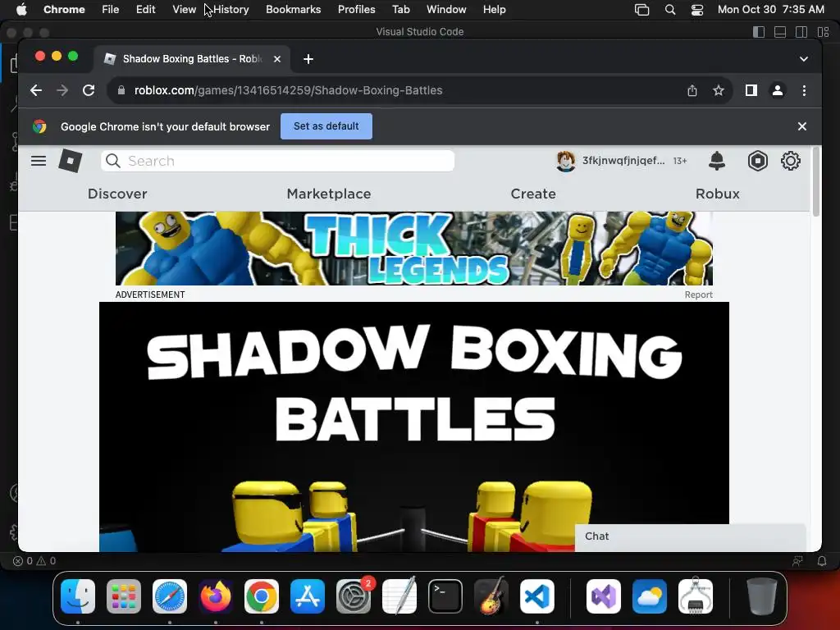
Task: Expand the Chat panel
Action: [x=691, y=536]
